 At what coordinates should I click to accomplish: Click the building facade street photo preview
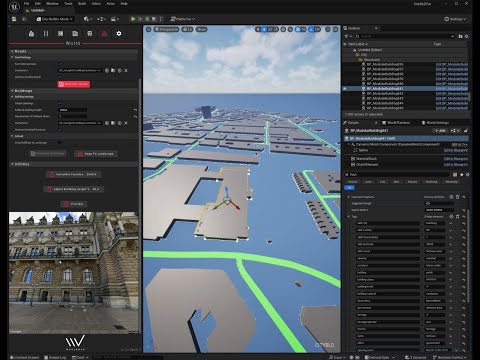pos(74,273)
